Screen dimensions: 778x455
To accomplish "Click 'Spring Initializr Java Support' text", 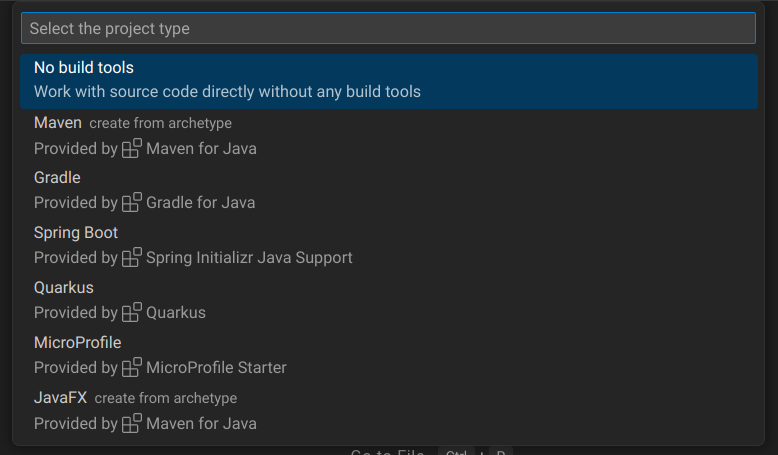I will pos(249,258).
